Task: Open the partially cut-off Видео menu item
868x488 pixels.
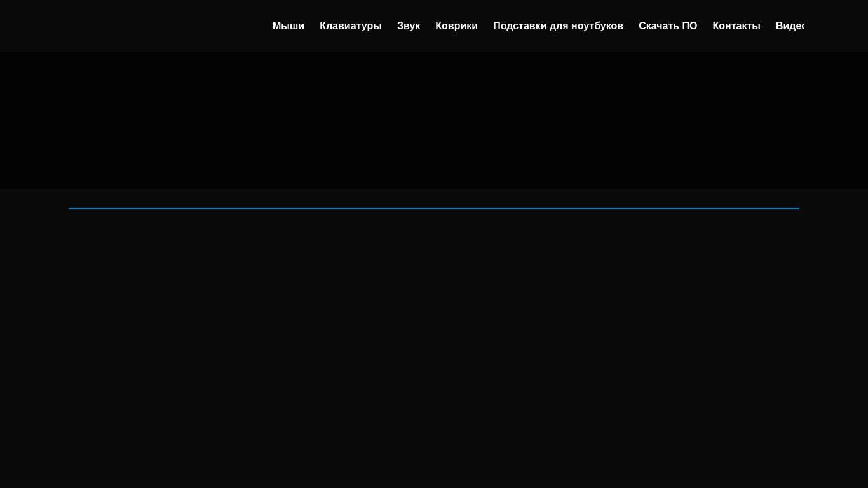Action: pyautogui.click(x=790, y=26)
